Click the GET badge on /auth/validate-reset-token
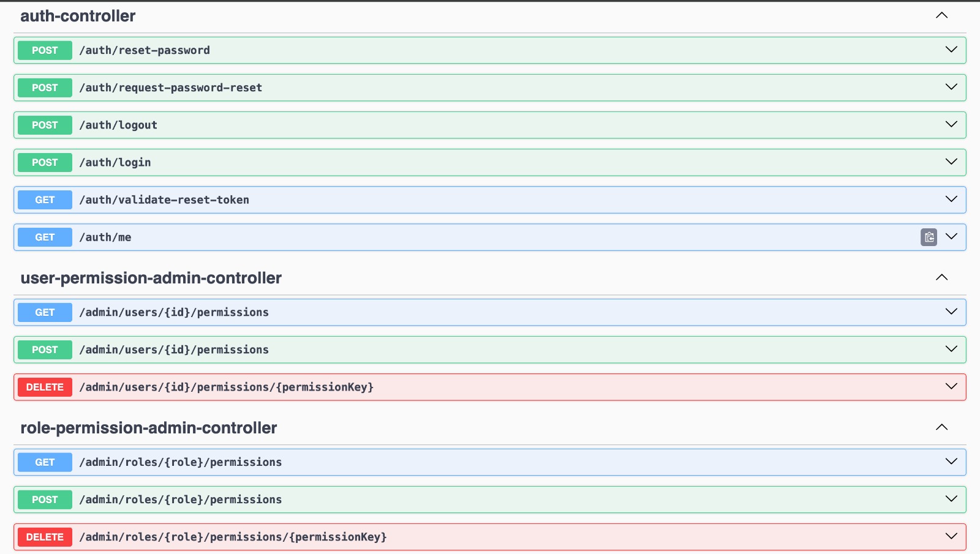 (44, 200)
